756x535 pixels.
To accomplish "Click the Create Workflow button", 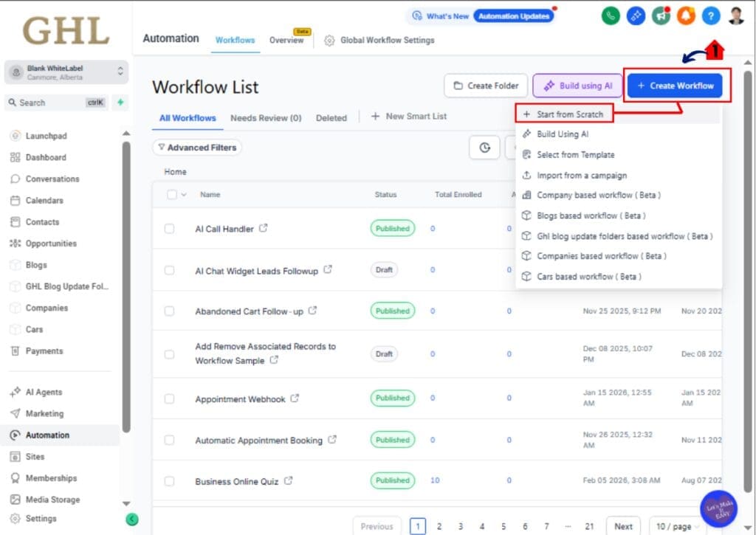I will [x=675, y=86].
